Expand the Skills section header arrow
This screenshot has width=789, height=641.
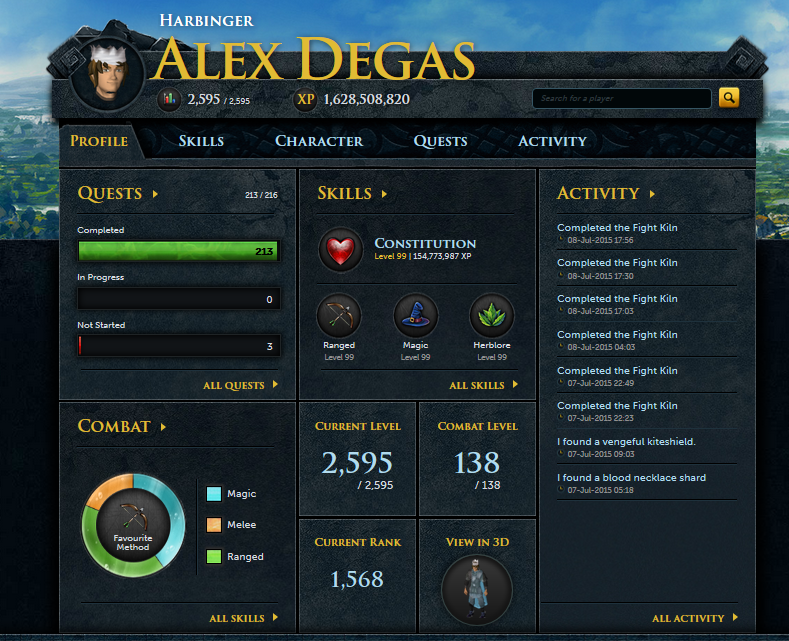[384, 194]
